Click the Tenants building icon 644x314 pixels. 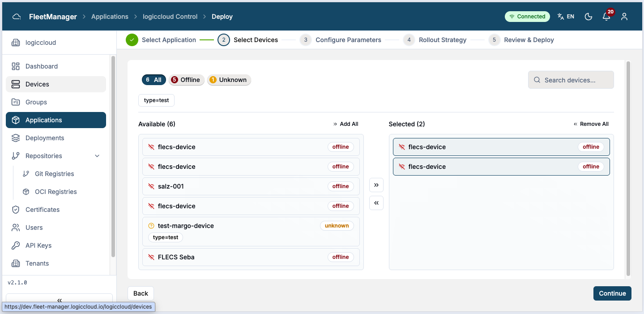click(16, 263)
